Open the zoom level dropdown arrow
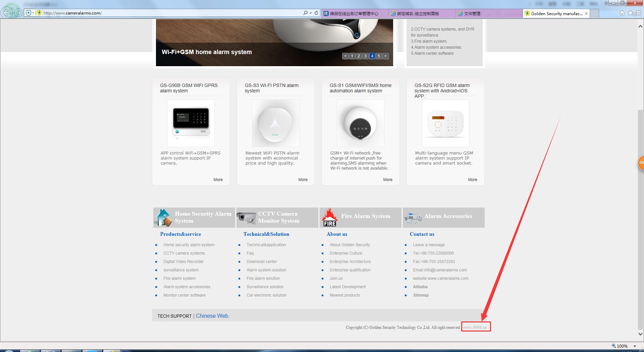The height and width of the screenshot is (352, 644). tap(635, 346)
